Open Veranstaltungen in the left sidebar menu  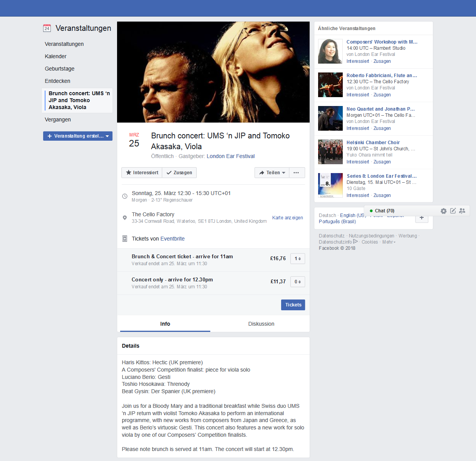tap(64, 44)
